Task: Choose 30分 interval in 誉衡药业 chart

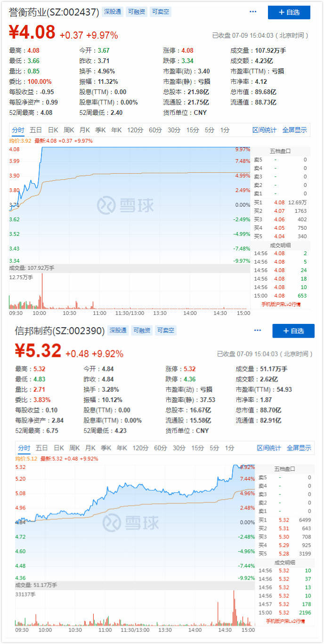Action: coord(174,130)
